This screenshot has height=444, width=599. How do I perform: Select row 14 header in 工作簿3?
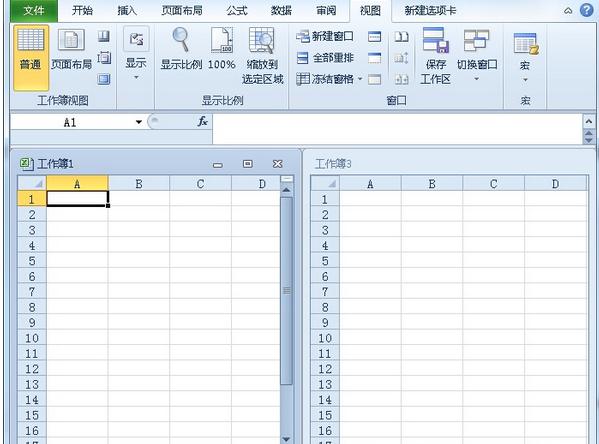[325, 400]
